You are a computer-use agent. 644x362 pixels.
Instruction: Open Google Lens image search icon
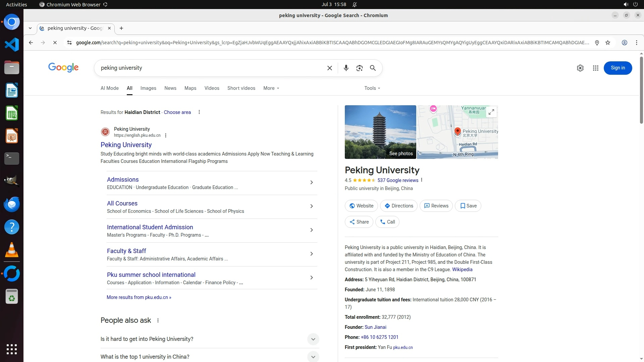(359, 68)
